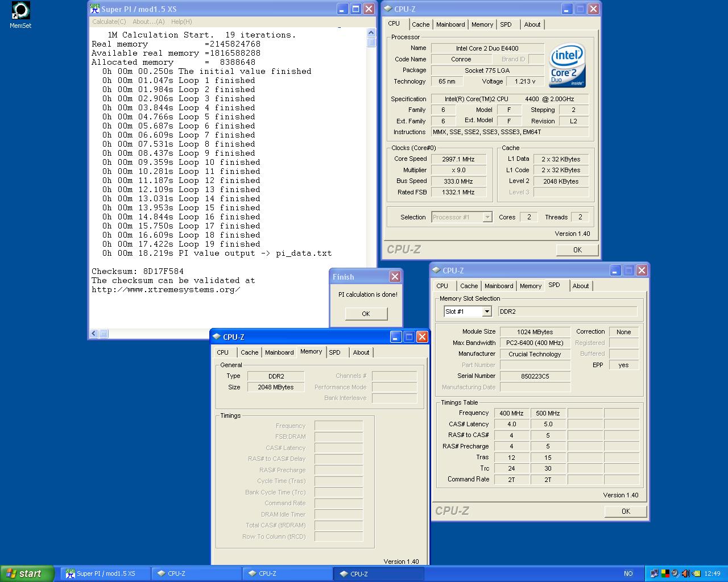Click the top CPU-Z window title icon
Image resolution: width=728 pixels, height=582 pixels.
point(387,9)
